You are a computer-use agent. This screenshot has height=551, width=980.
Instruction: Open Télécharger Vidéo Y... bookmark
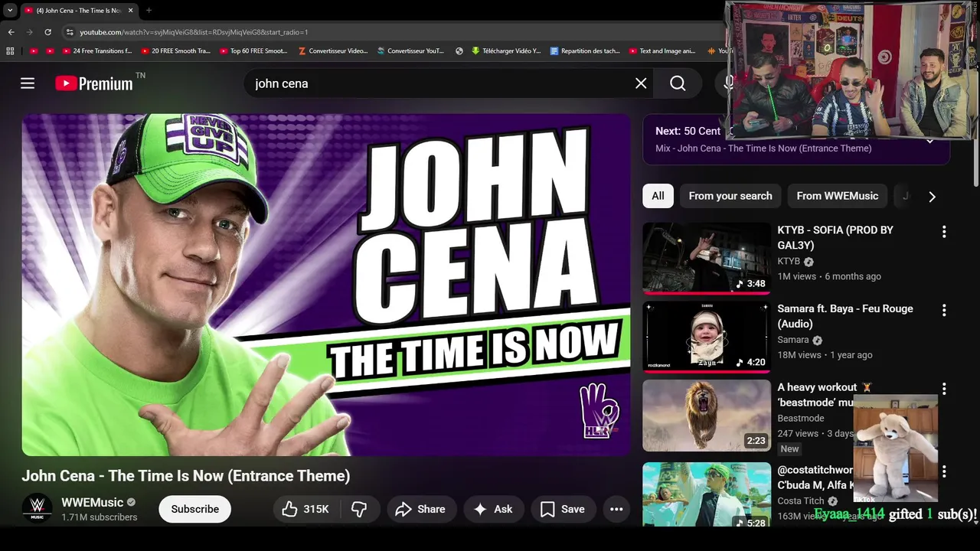(506, 51)
